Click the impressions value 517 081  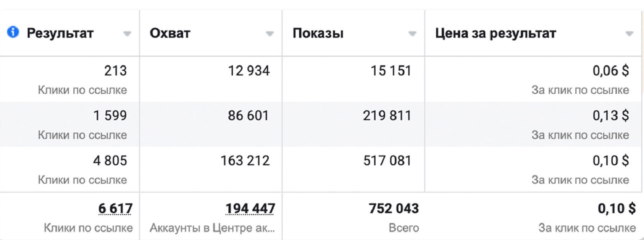[x=387, y=161]
